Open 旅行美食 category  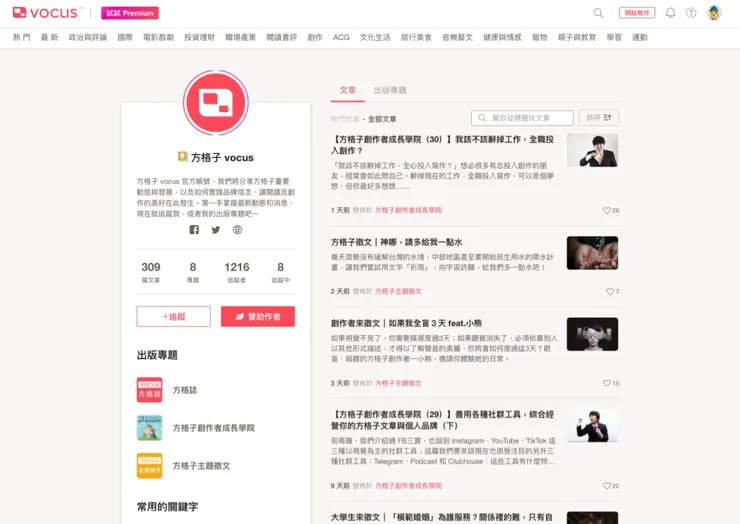416,37
